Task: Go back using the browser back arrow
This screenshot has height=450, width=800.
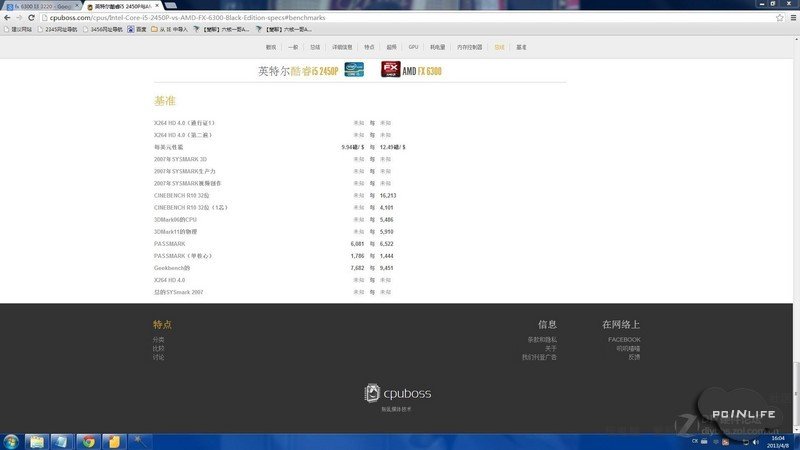Action: 7,17
